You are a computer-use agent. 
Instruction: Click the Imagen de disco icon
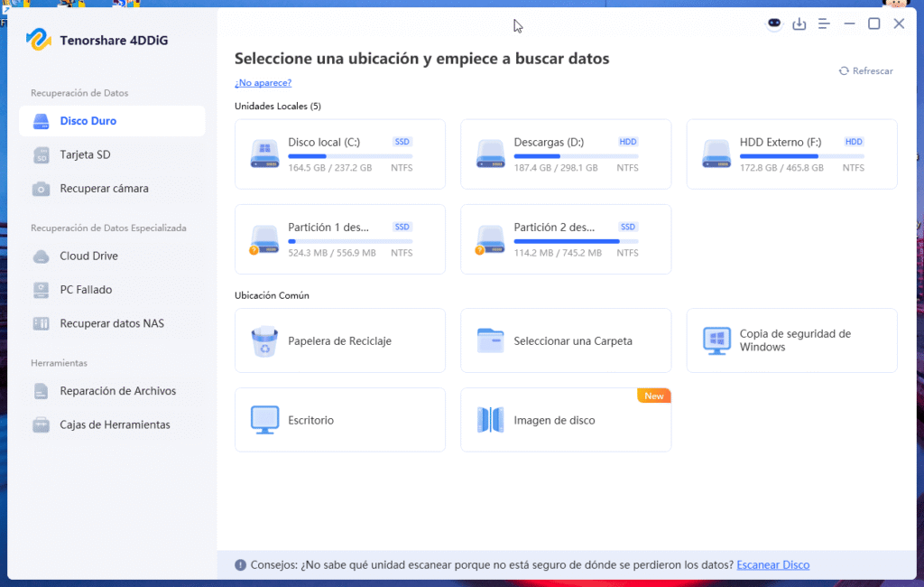[490, 420]
